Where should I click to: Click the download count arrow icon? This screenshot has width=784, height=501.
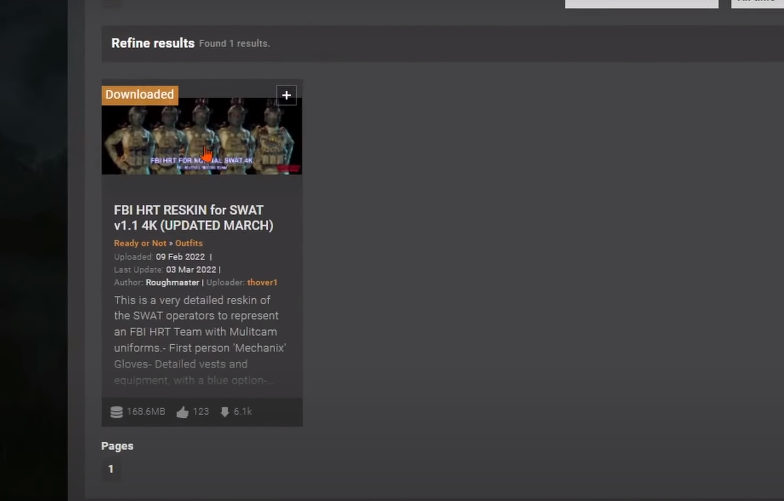pos(225,412)
